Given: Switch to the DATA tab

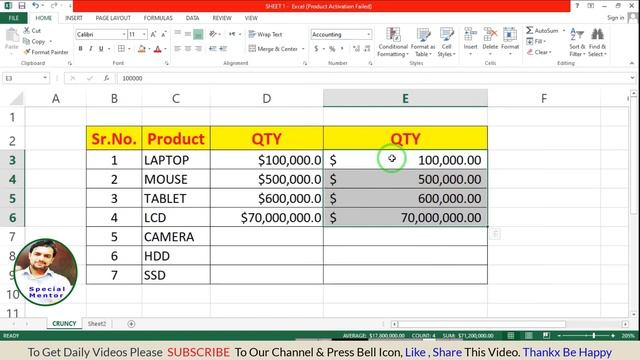Looking at the screenshot, I should pos(192,18).
